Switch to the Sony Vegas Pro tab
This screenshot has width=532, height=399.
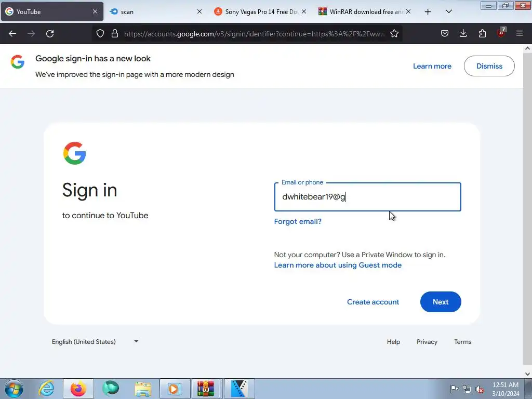(261, 11)
